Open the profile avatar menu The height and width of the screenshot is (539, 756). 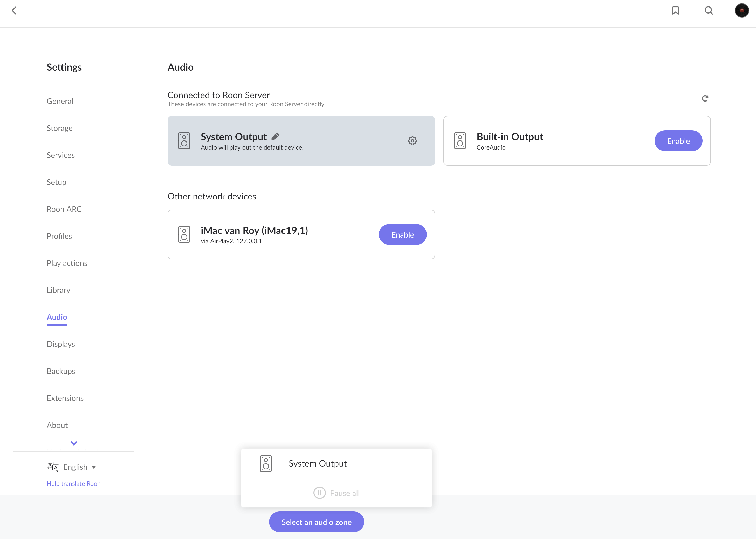tap(742, 11)
